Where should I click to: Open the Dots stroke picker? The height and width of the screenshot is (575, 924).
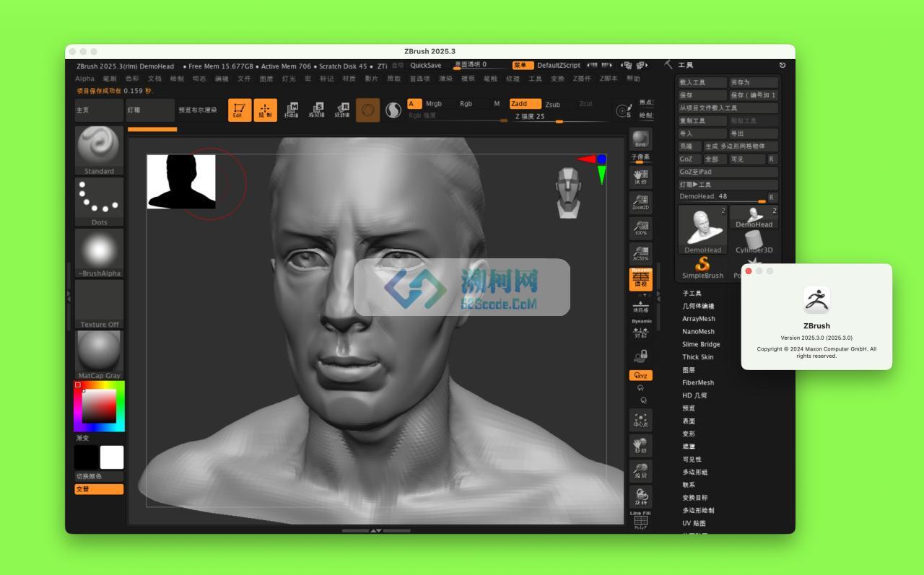click(99, 202)
